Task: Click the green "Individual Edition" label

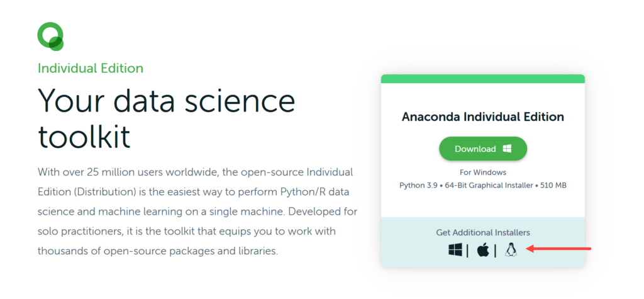Action: (x=91, y=68)
